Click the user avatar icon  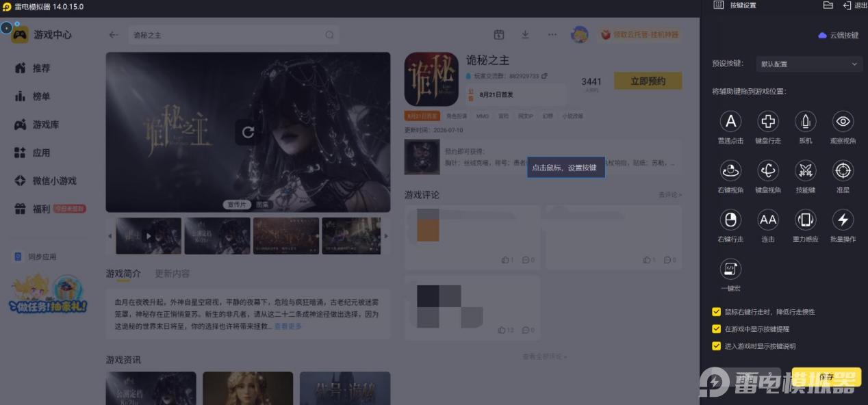click(580, 35)
